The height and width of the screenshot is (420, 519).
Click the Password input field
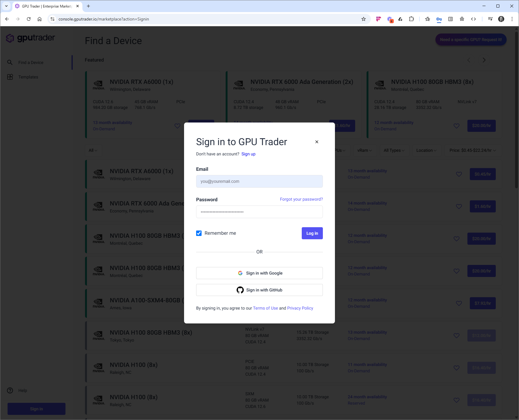point(259,212)
